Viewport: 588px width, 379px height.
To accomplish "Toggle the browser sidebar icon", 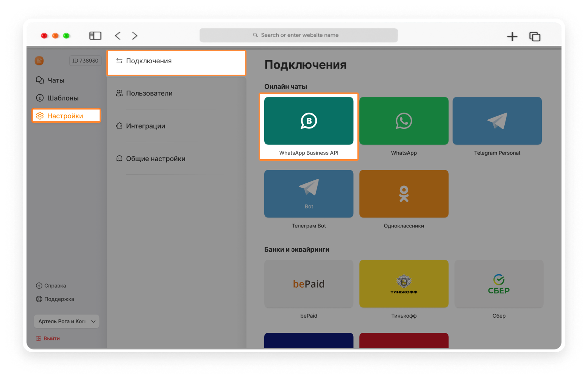I will coord(95,36).
